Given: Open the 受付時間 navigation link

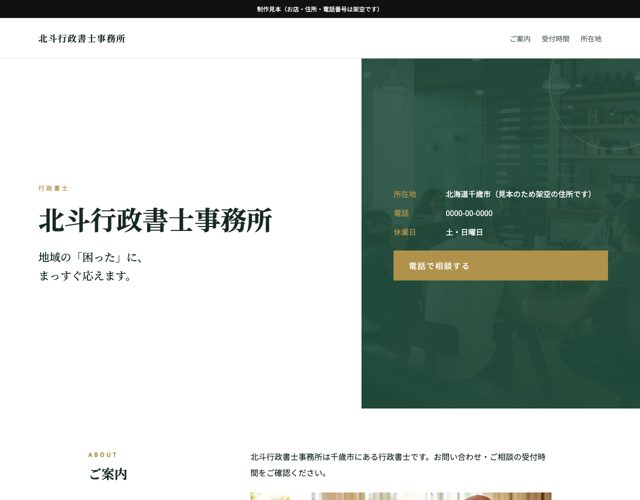Looking at the screenshot, I should pos(555,39).
